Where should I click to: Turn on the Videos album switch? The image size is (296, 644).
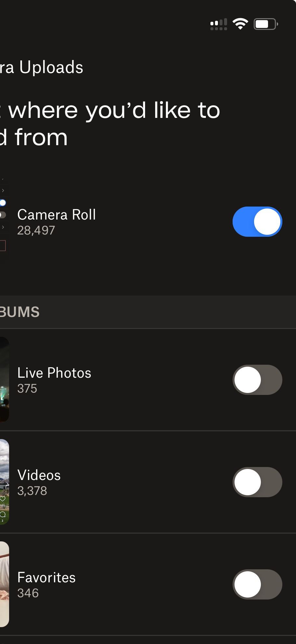pos(257,482)
